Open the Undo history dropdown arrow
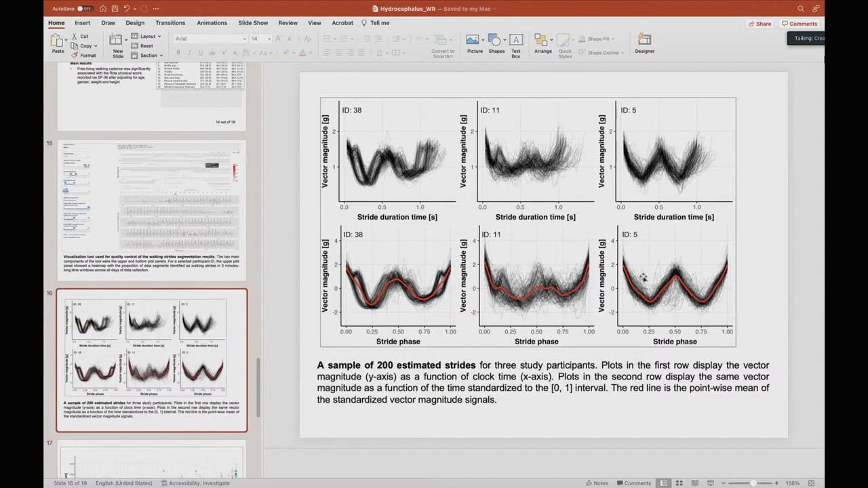868x488 pixels. (134, 9)
